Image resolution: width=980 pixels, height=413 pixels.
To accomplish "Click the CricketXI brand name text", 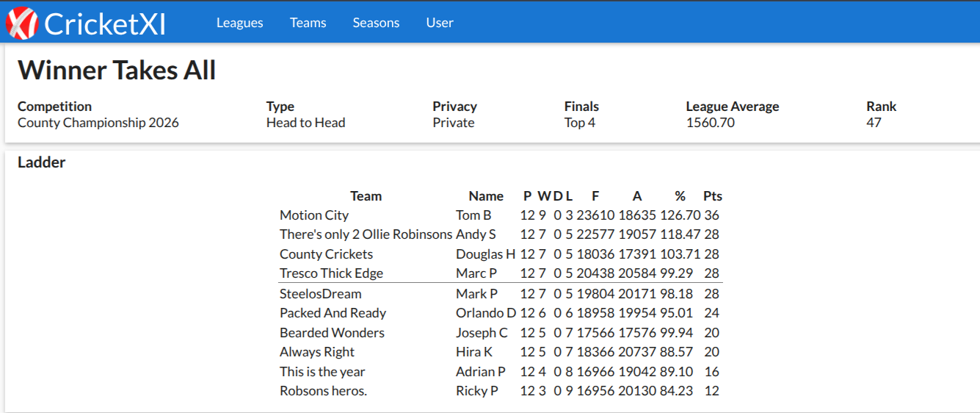I will tap(105, 24).
